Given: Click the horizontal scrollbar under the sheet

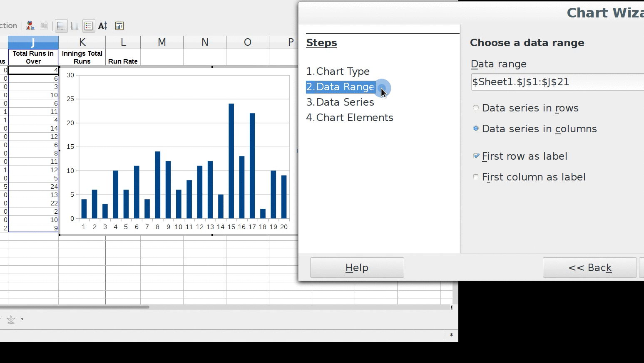Looking at the screenshot, I should [x=75, y=307].
